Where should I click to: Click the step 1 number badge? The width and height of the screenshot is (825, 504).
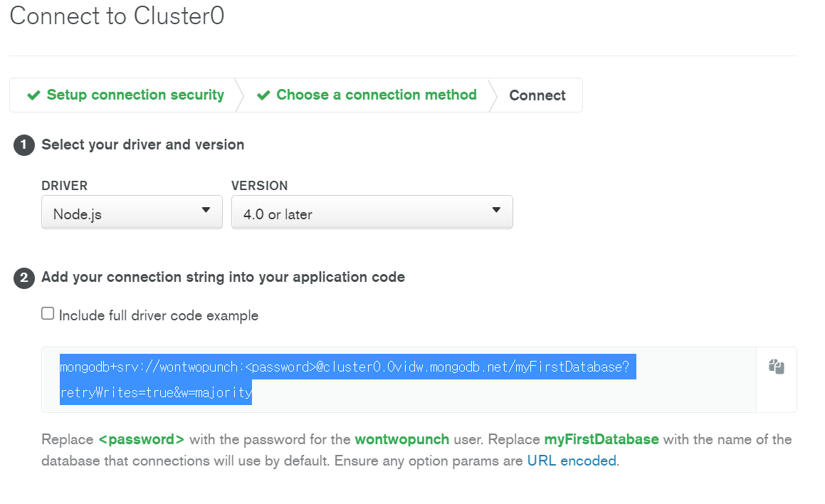pyautogui.click(x=24, y=145)
